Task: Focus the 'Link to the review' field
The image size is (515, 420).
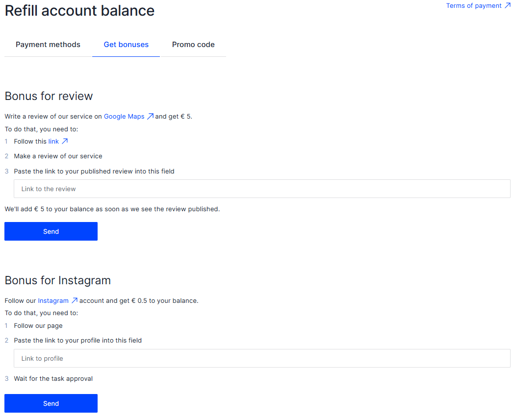Action: (x=262, y=189)
